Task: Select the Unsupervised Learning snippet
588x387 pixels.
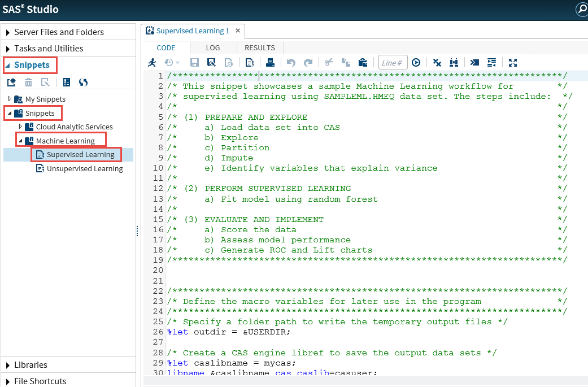Action: 84,168
